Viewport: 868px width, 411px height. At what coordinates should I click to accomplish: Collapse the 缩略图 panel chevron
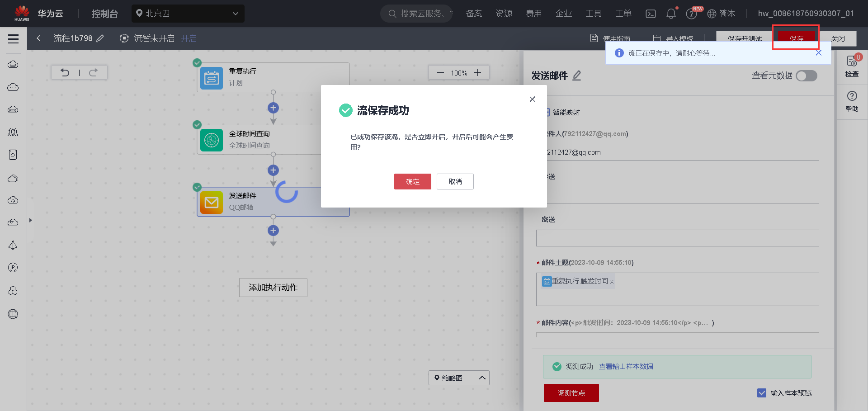click(x=482, y=378)
